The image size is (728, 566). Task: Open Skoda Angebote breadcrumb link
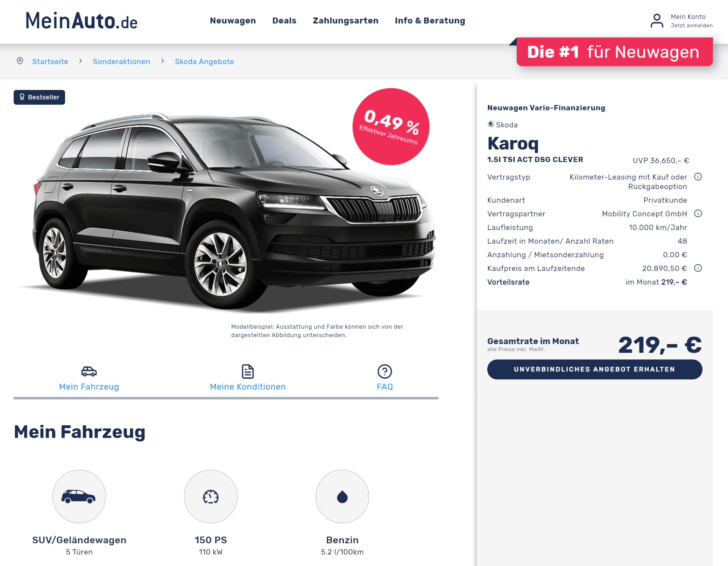tap(204, 62)
